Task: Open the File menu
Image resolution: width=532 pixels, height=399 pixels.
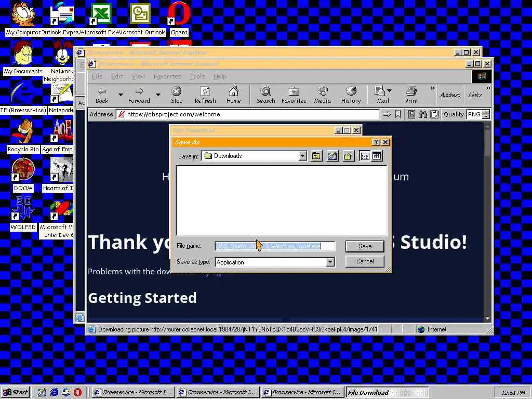Action: tap(97, 76)
